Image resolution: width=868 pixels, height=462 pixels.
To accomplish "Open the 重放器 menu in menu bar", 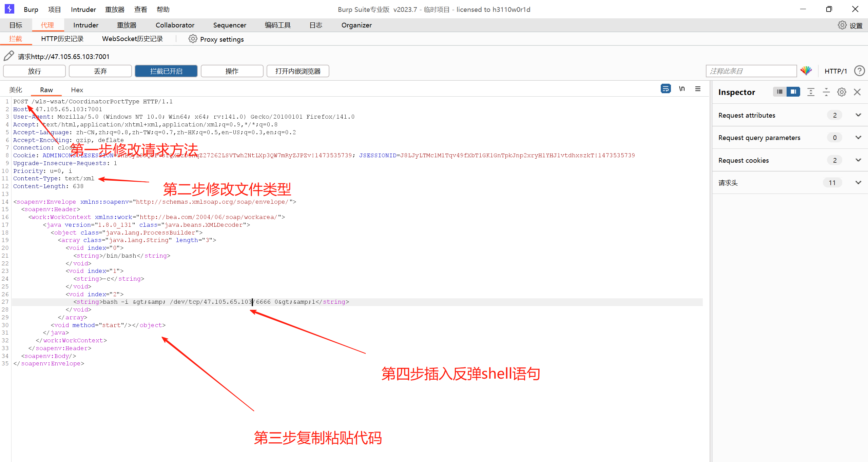I will 115,9.
